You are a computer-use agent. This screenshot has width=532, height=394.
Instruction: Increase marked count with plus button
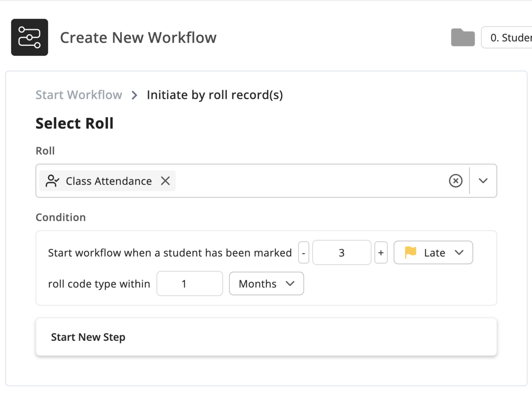point(381,252)
